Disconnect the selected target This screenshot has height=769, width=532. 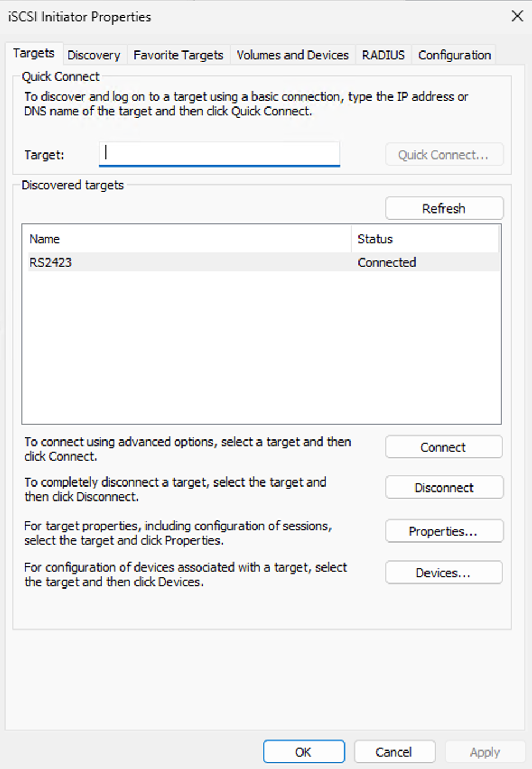444,488
